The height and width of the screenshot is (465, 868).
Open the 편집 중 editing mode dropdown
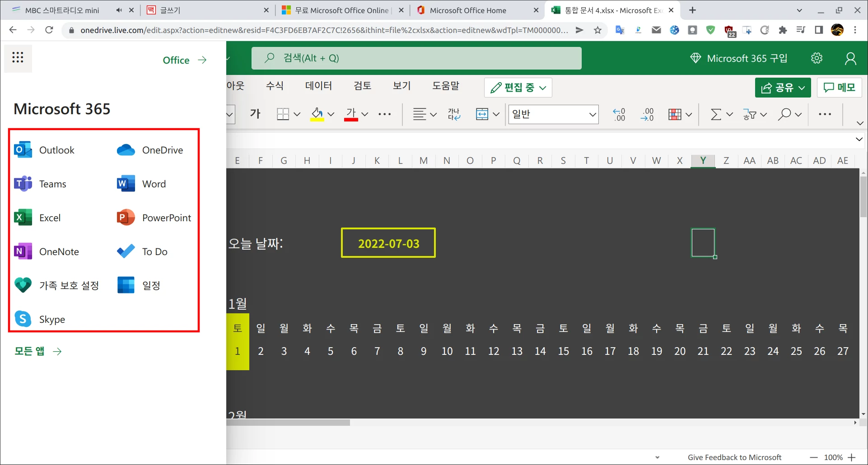(518, 88)
